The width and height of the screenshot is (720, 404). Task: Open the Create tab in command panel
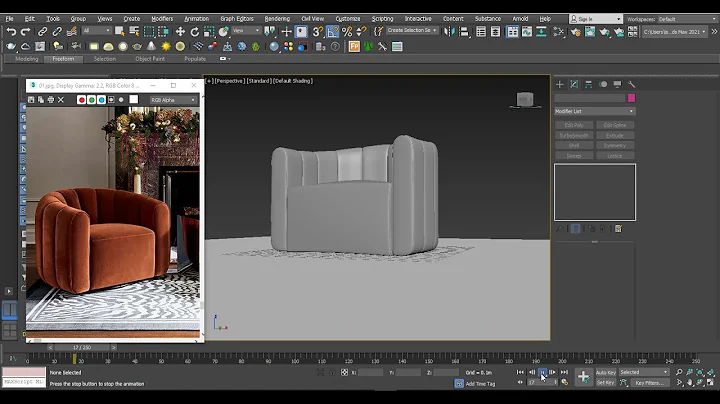560,84
